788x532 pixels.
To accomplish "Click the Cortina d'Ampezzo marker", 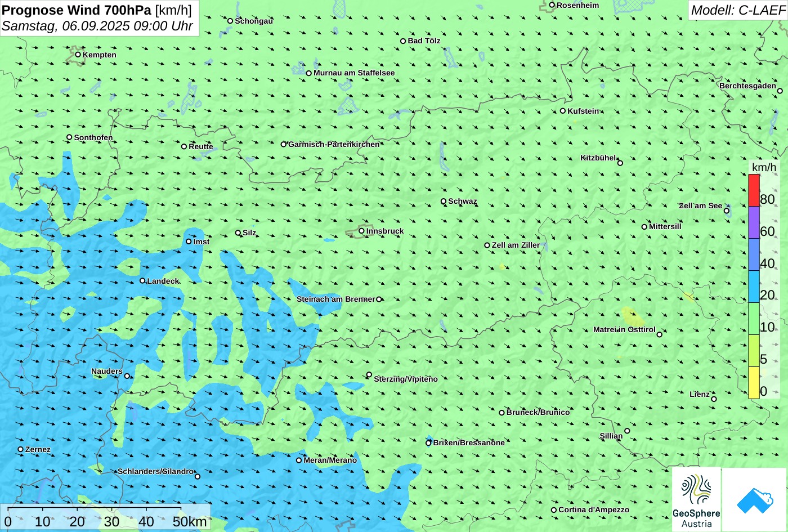I will click(x=554, y=510).
